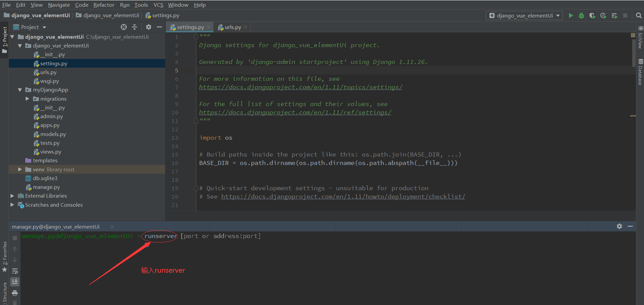Image resolution: width=644 pixels, height=305 pixels.
Task: Toggle scroll to end in console
Action: [15, 282]
